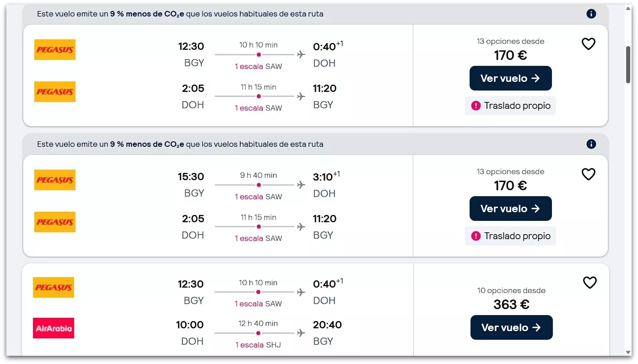Click the AirArabia airline logo
Screen dimensions: 638x364
(54, 328)
